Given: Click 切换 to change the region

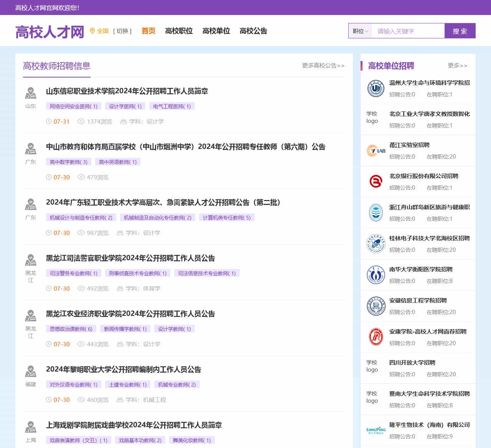Looking at the screenshot, I should [x=122, y=31].
